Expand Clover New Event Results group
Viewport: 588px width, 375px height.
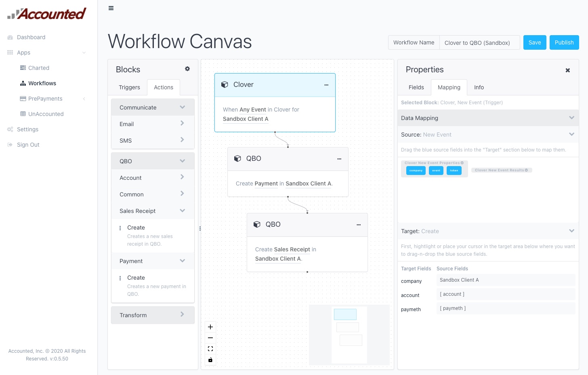point(502,170)
